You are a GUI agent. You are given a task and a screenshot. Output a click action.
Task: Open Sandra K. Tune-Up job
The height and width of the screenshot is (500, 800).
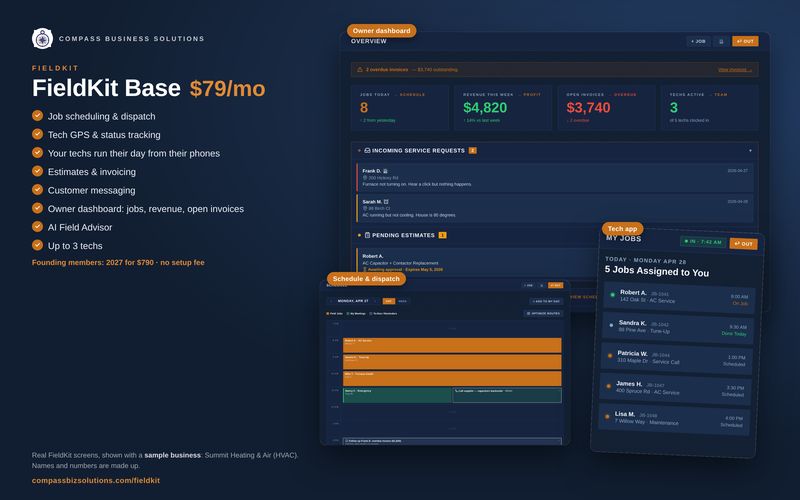pos(678,327)
